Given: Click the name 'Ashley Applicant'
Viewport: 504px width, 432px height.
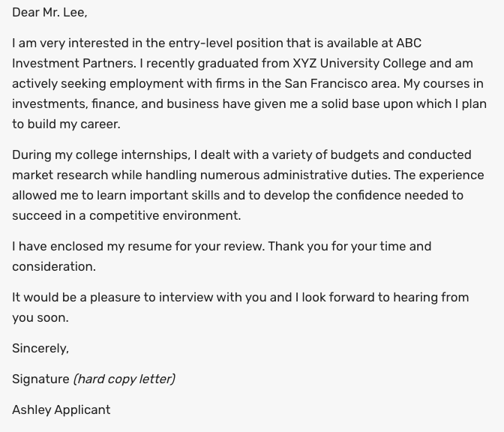Looking at the screenshot, I should (61, 410).
